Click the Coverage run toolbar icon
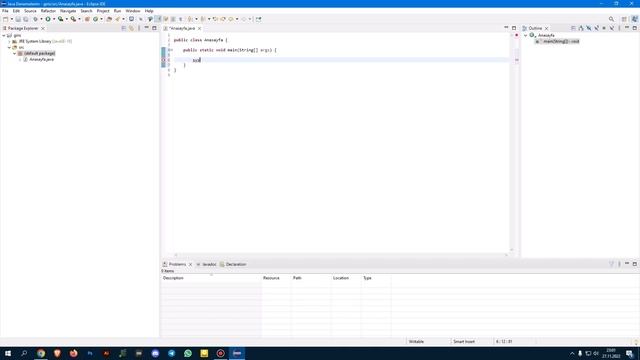The image size is (640, 360). coord(60,19)
